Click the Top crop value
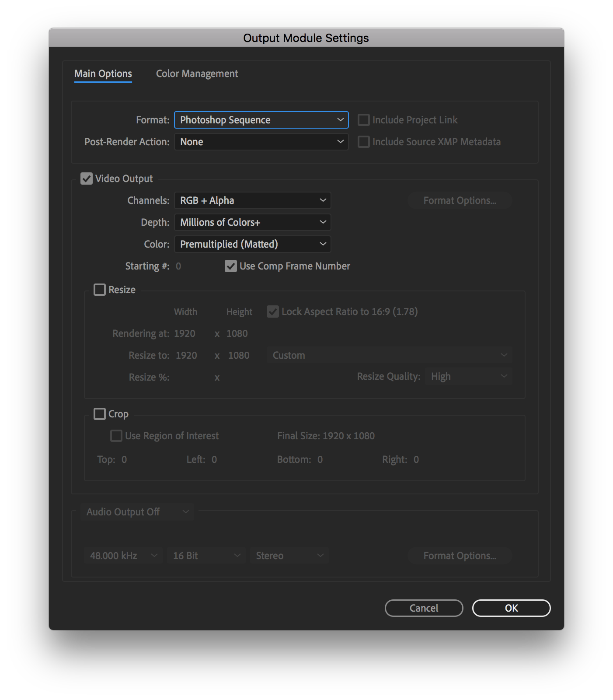This screenshot has height=700, width=613. tap(124, 459)
